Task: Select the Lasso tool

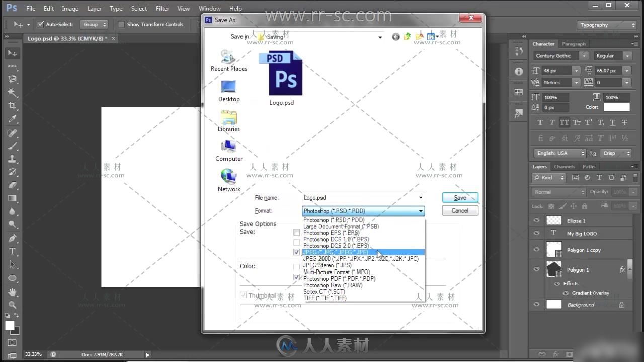Action: click(12, 79)
